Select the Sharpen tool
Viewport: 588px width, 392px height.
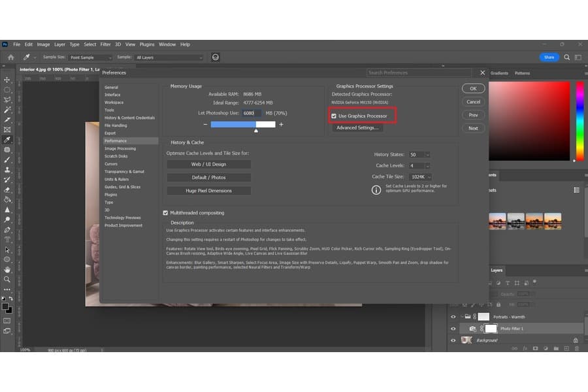(x=7, y=210)
